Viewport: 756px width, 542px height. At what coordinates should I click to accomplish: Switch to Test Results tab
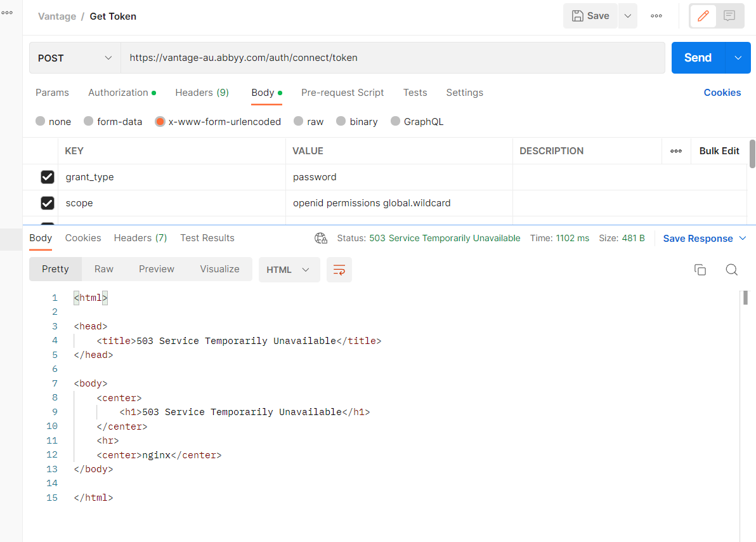(207, 238)
